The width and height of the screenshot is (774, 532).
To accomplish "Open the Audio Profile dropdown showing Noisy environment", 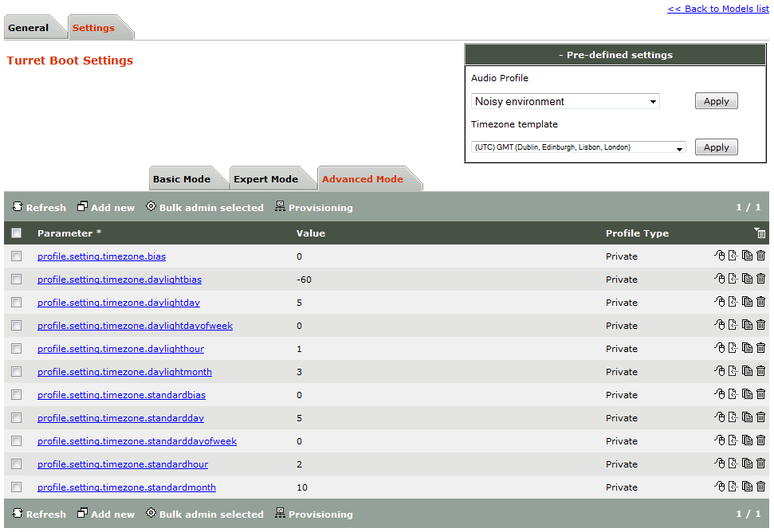I will [565, 101].
